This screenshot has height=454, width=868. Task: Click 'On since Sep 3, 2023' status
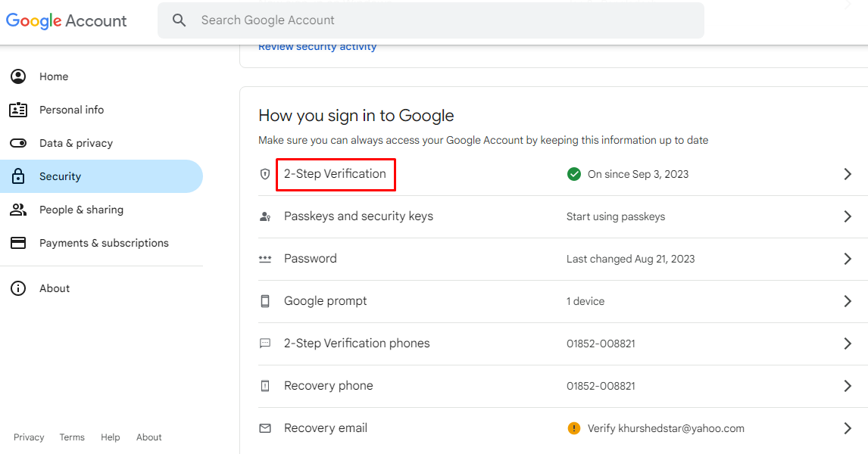638,174
